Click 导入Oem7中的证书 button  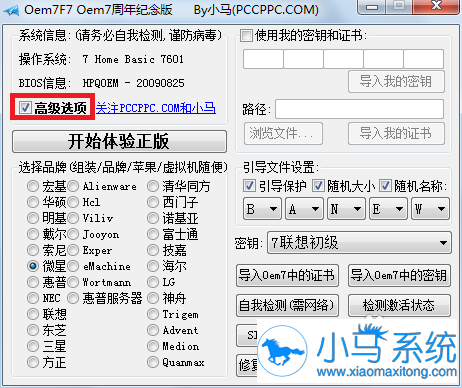click(287, 275)
